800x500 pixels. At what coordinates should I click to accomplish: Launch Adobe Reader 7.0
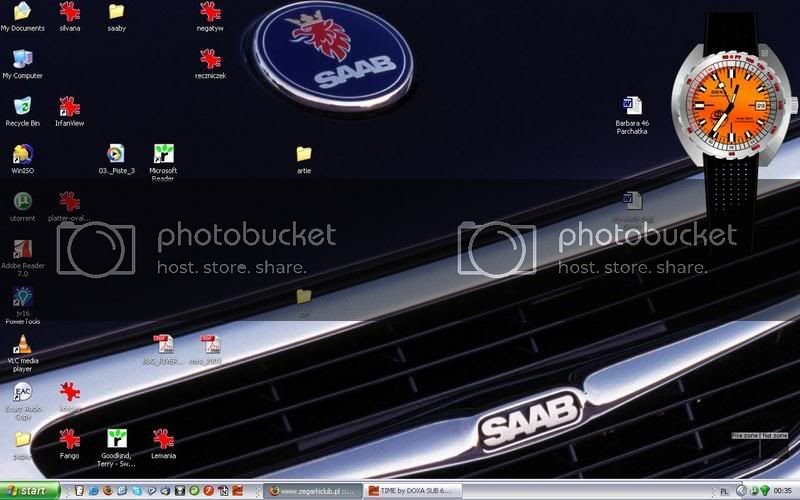[x=22, y=258]
